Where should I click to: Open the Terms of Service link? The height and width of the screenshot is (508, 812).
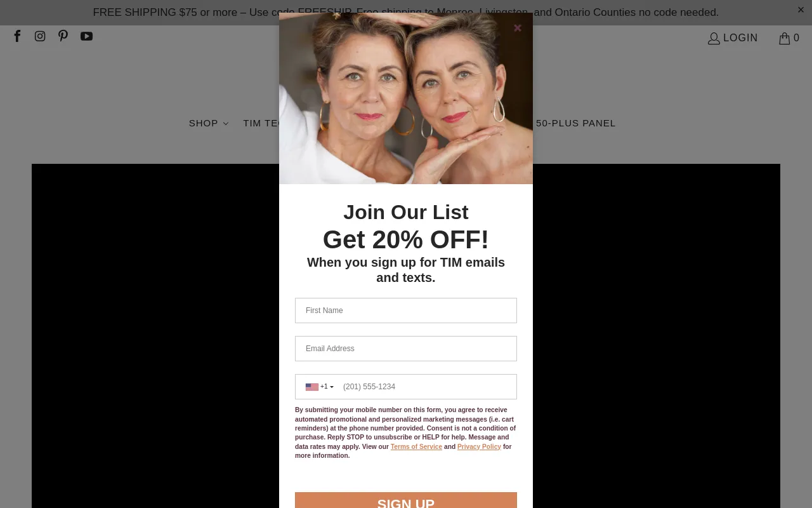pyautogui.click(x=416, y=446)
